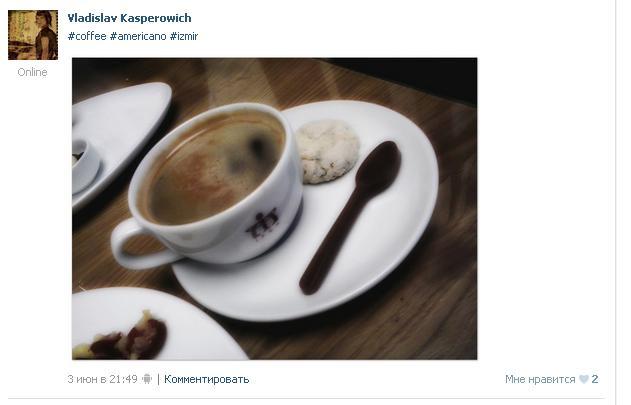Open Vladislav Kasperowich profile name link
The image size is (631, 405).
pyautogui.click(x=129, y=18)
